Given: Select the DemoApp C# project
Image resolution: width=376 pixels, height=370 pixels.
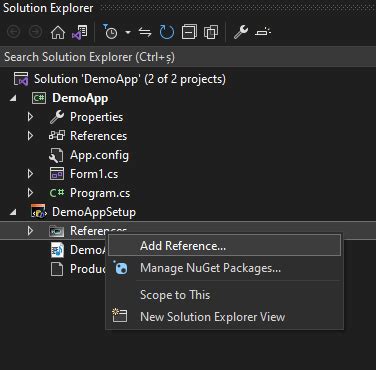Looking at the screenshot, I should 80,98.
